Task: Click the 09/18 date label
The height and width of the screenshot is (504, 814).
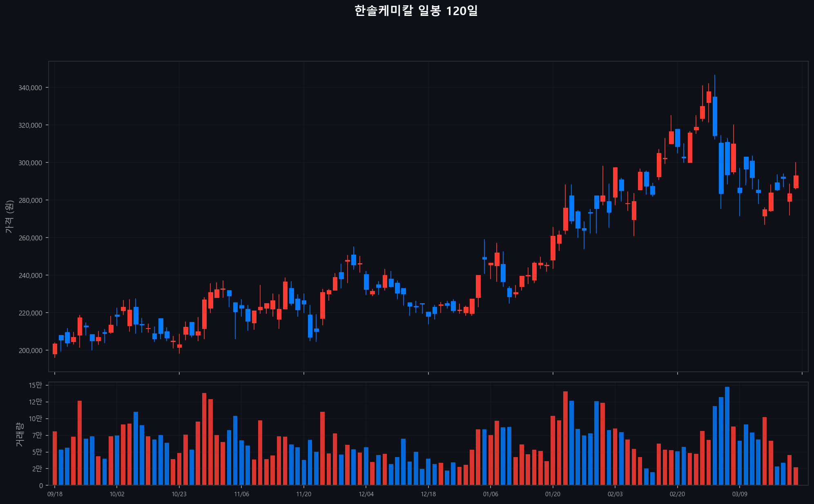Action: [55, 494]
